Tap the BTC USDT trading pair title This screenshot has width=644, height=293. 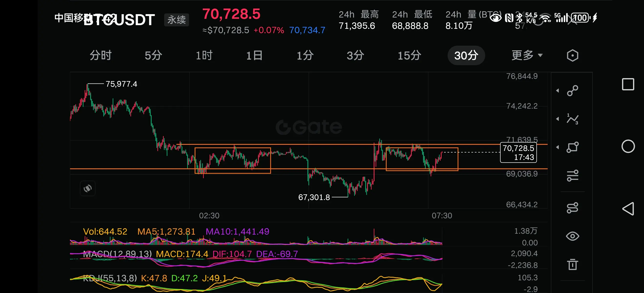(119, 20)
